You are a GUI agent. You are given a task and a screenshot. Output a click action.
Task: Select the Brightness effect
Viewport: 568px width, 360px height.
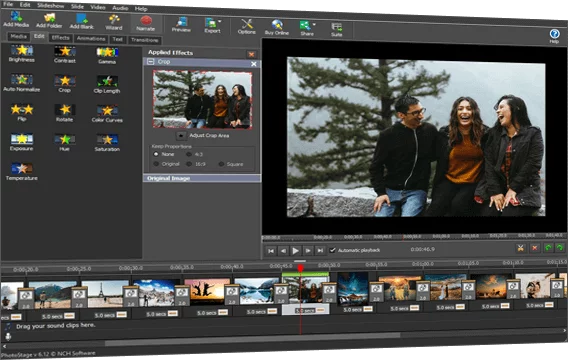pos(22,53)
